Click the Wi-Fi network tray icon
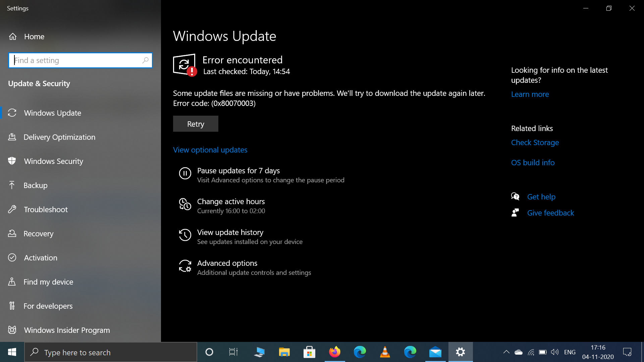Viewport: 644px width, 362px height. [x=531, y=352]
